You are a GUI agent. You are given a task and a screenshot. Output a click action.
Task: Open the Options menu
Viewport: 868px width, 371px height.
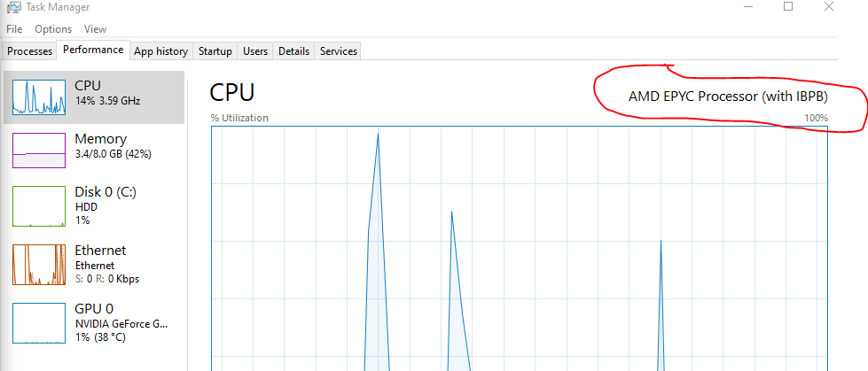click(x=53, y=29)
